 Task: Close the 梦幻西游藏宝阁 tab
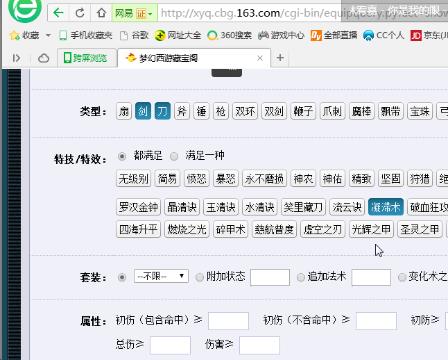pos(260,58)
